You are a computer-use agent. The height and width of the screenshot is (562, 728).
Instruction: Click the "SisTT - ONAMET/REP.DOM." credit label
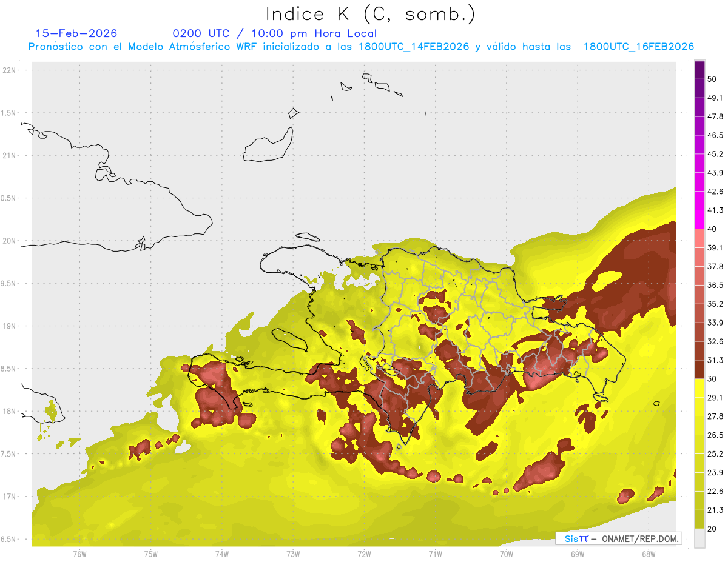(x=619, y=538)
